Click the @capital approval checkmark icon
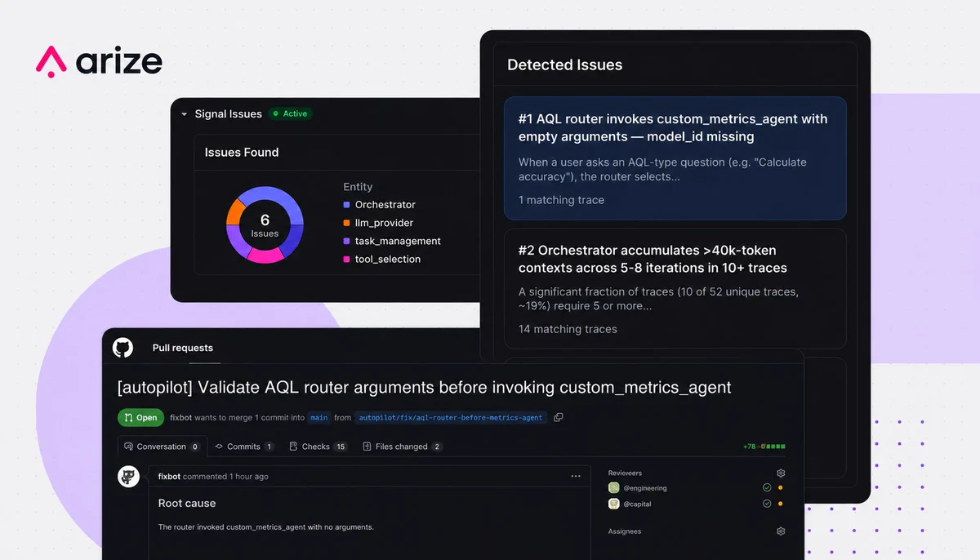This screenshot has height=560, width=980. coord(767,504)
